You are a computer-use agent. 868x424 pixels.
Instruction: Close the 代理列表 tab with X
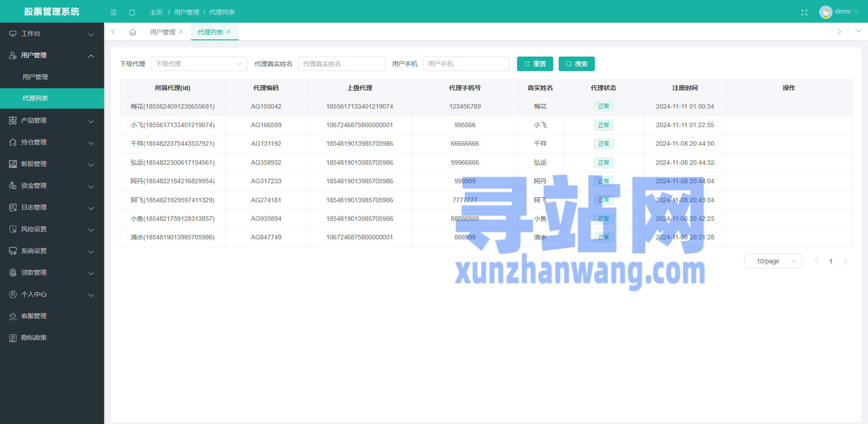pyautogui.click(x=229, y=32)
